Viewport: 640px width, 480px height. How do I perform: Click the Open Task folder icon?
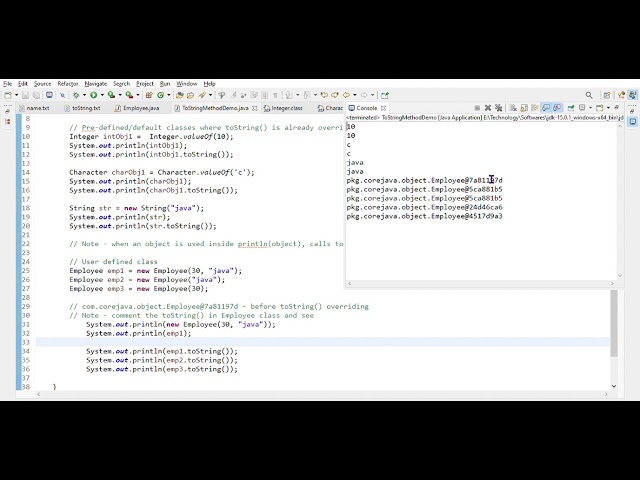[191, 95]
